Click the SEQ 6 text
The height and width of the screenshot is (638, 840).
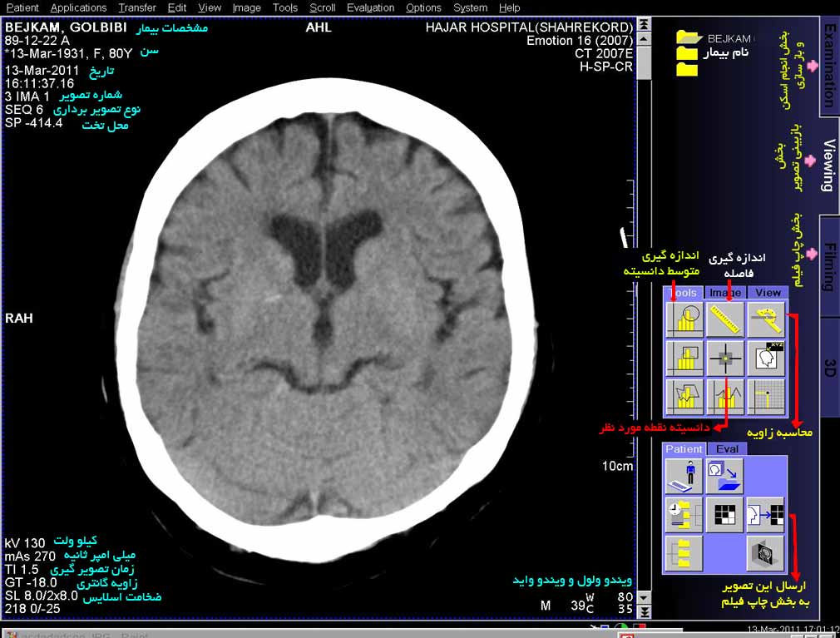coord(24,109)
